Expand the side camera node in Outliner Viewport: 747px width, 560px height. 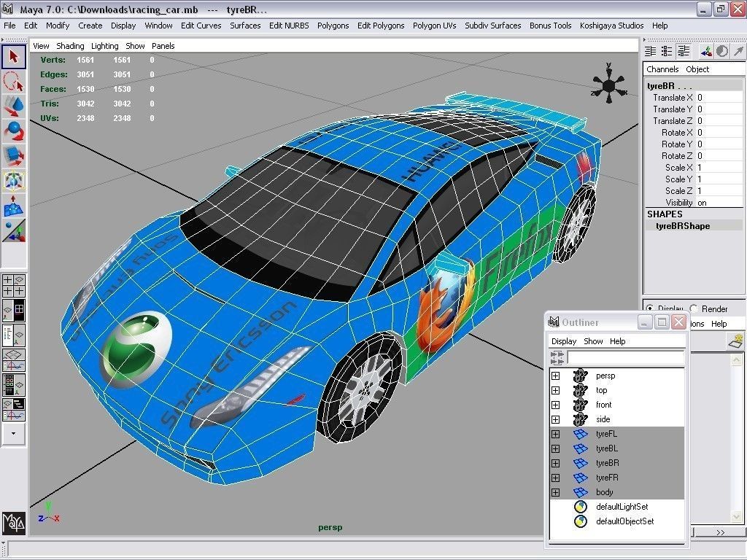(555, 419)
